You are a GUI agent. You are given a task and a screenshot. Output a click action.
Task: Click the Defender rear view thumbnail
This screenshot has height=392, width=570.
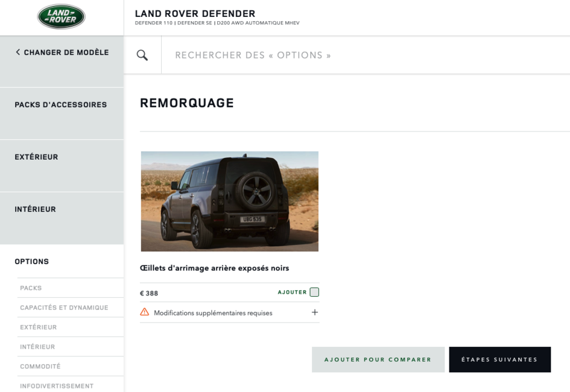[230, 201]
